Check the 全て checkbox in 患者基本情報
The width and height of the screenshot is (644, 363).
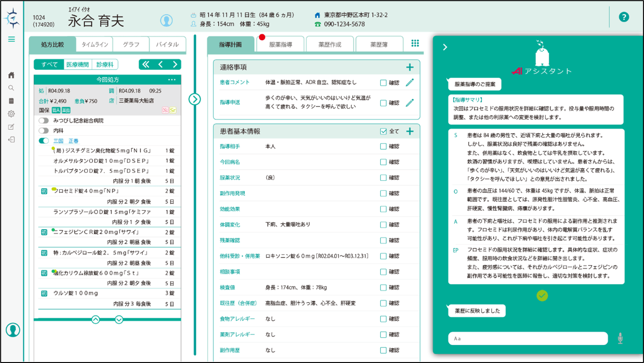pyautogui.click(x=383, y=131)
